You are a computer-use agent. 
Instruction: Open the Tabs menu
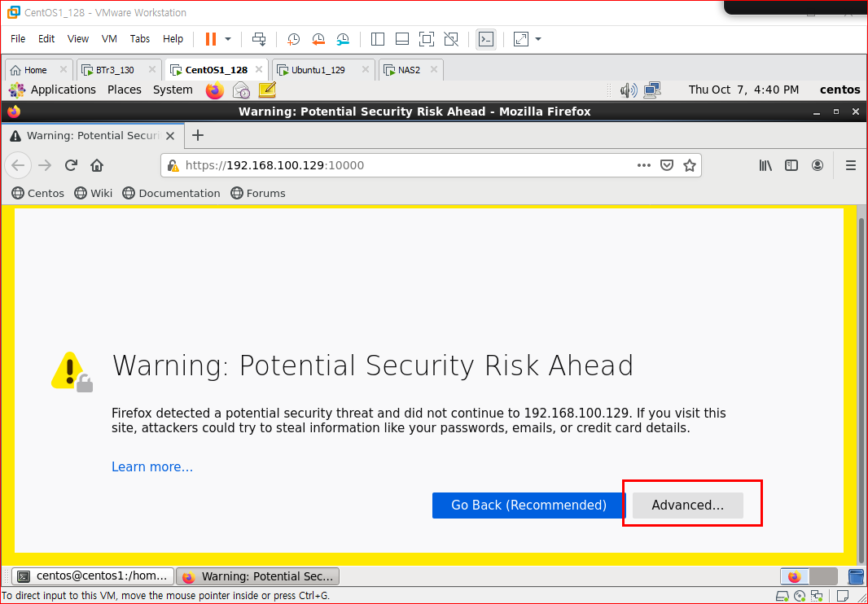click(x=140, y=39)
